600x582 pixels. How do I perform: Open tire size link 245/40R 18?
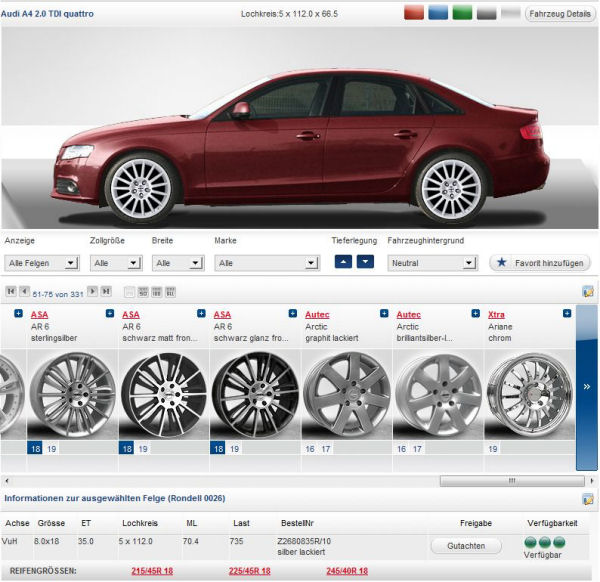click(347, 571)
